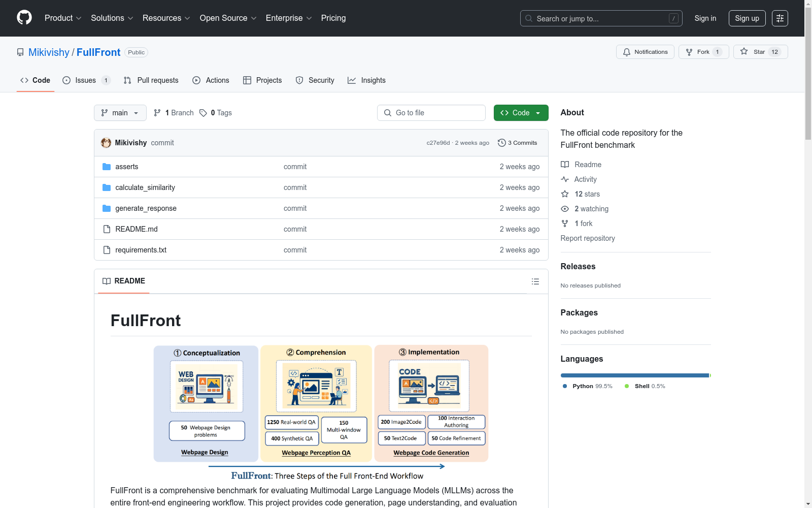This screenshot has width=812, height=508.
Task: Click the shield icon on the Security tab
Action: point(299,80)
